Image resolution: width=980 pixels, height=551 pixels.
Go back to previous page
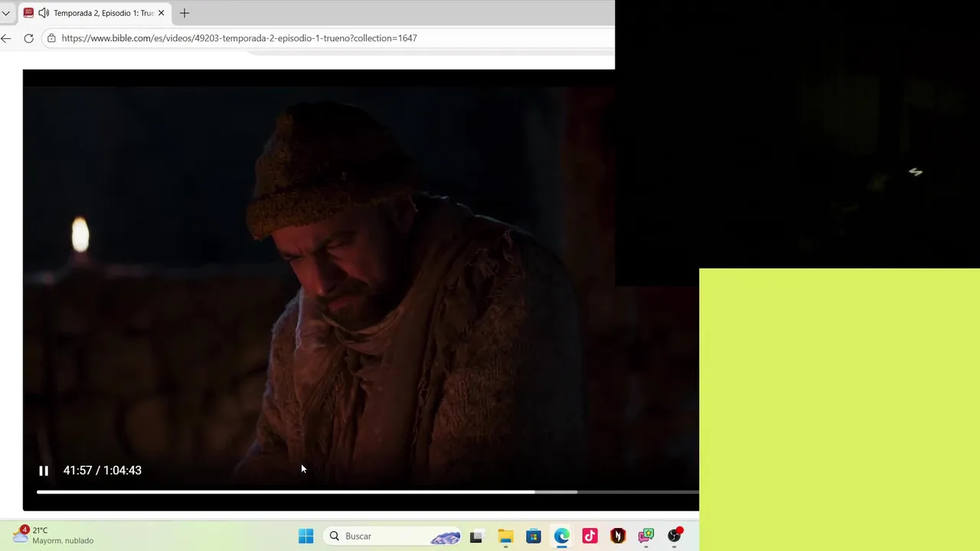(x=6, y=38)
